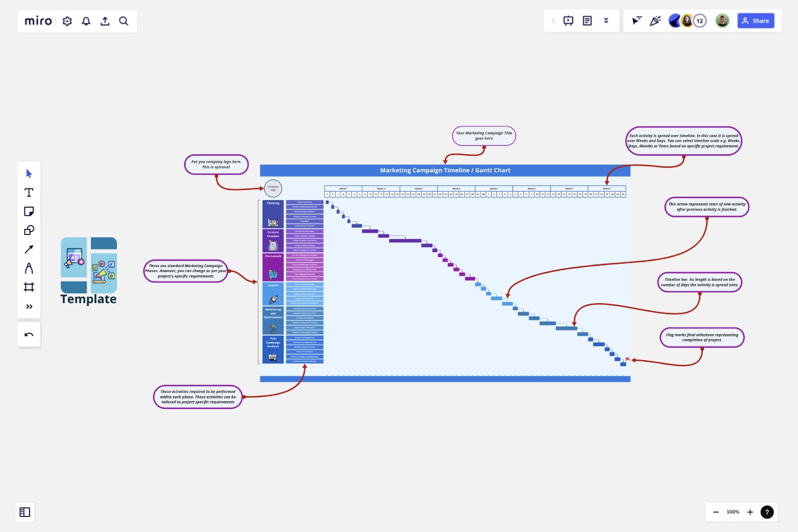The height and width of the screenshot is (532, 798).
Task: Open the notifications bell menu
Action: [x=86, y=21]
